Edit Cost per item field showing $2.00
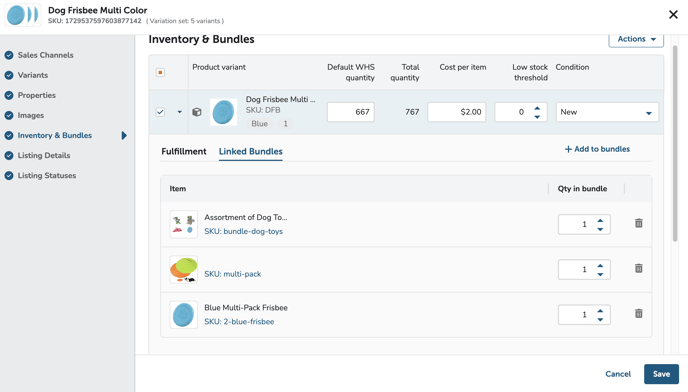The width and height of the screenshot is (688, 392). click(x=457, y=112)
